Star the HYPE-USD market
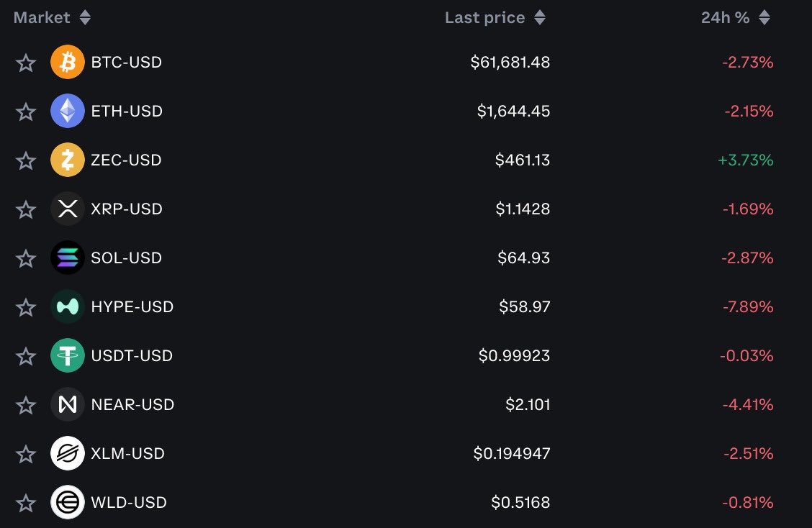This screenshot has height=528, width=812. [26, 307]
